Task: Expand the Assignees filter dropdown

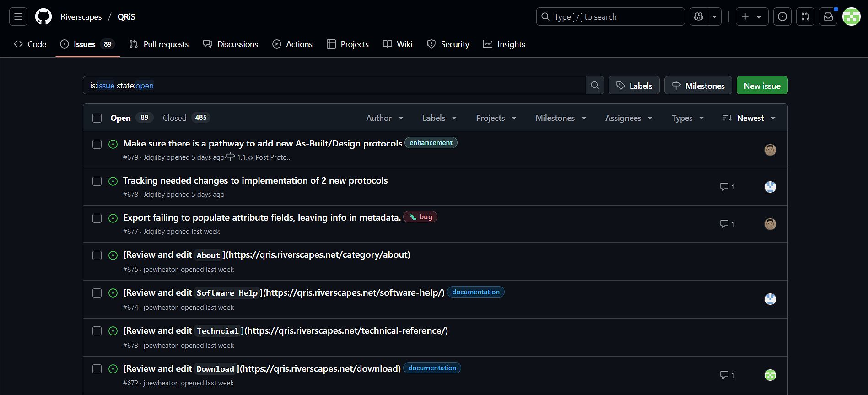Action: [x=629, y=118]
